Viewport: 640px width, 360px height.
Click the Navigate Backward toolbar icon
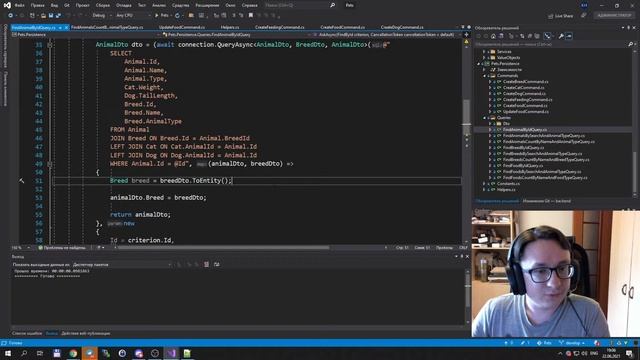(x=10, y=16)
